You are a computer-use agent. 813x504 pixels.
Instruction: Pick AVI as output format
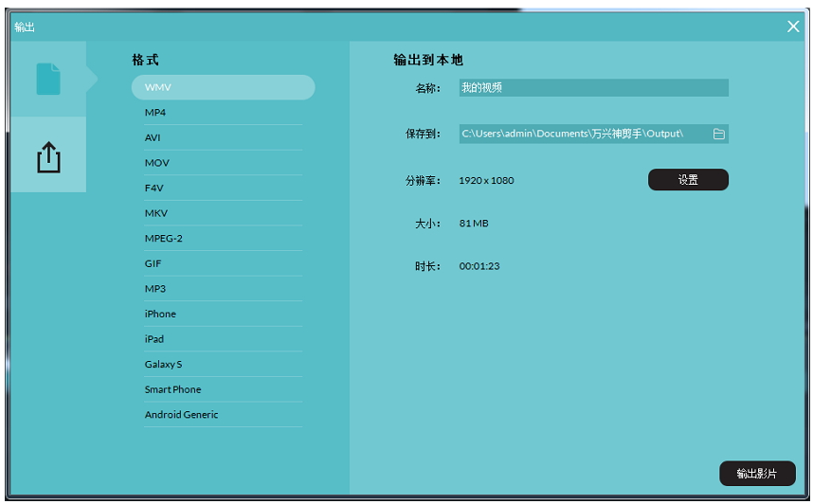[x=223, y=138]
